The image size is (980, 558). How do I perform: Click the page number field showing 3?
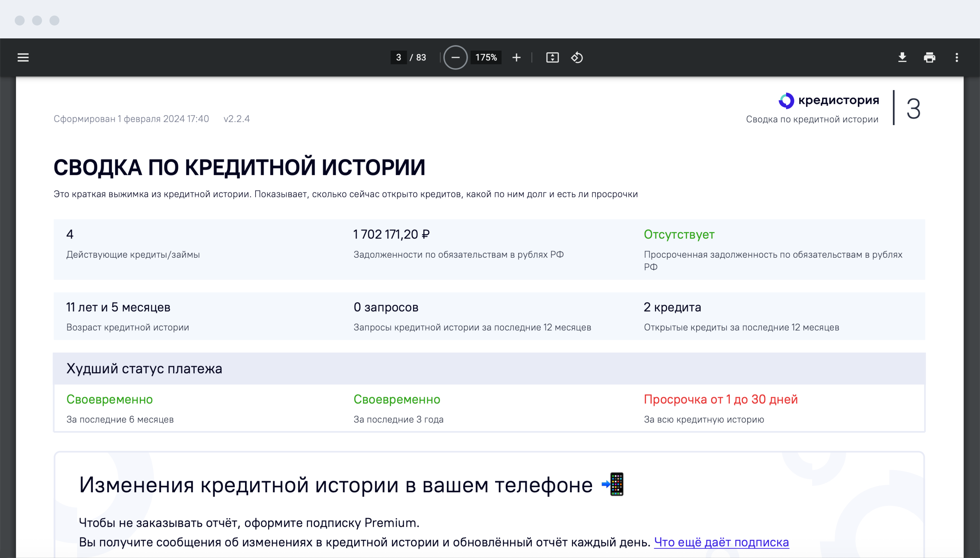click(x=398, y=58)
